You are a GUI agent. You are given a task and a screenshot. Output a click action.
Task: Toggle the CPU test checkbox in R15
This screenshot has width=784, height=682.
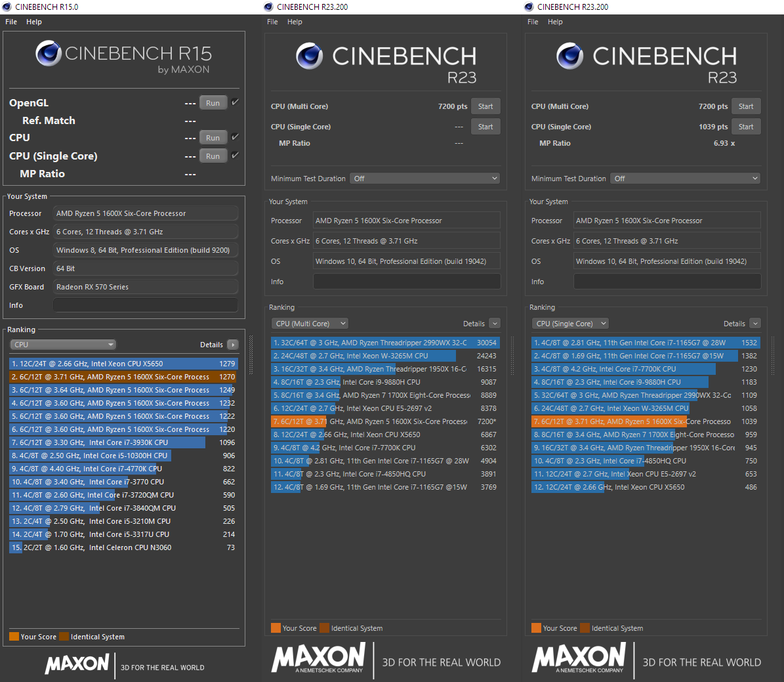click(x=235, y=137)
